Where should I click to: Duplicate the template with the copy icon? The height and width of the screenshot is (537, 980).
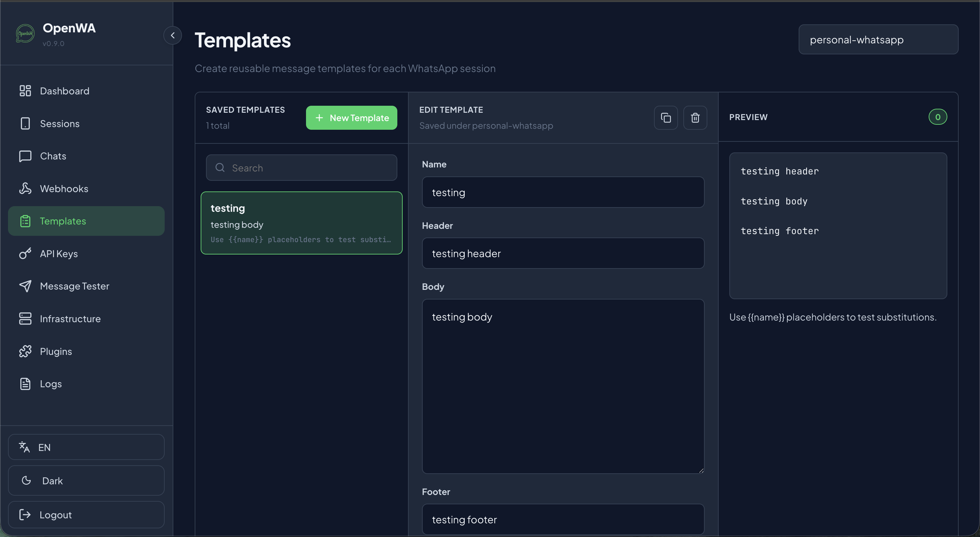pos(666,118)
